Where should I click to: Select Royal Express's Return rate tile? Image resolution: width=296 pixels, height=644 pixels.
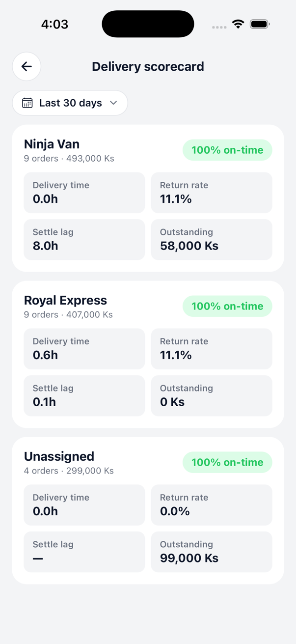[212, 349]
